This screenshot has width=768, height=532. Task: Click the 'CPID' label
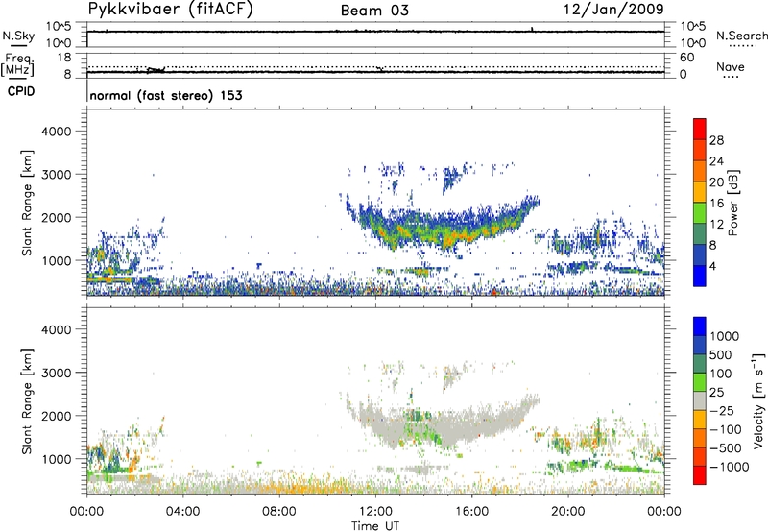click(21, 91)
